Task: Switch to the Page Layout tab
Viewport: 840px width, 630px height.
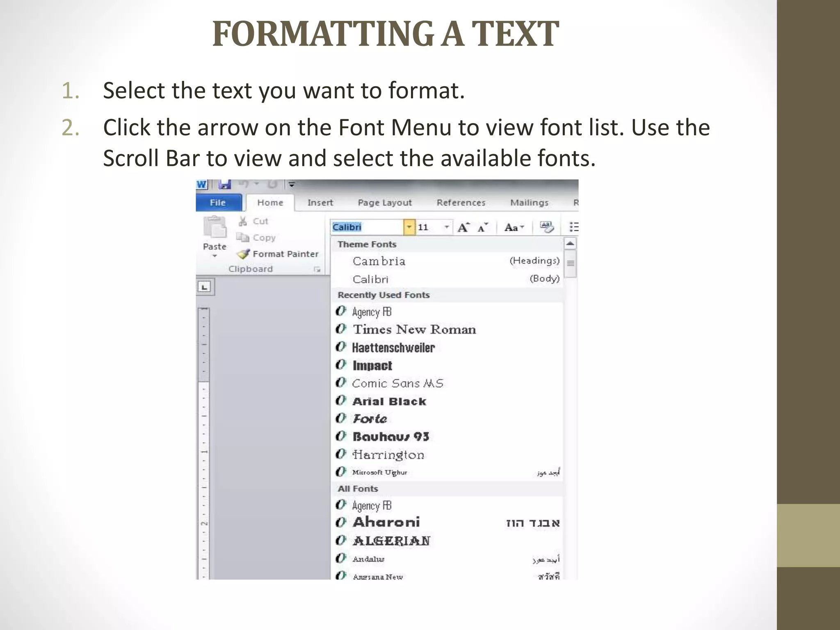Action: (385, 203)
